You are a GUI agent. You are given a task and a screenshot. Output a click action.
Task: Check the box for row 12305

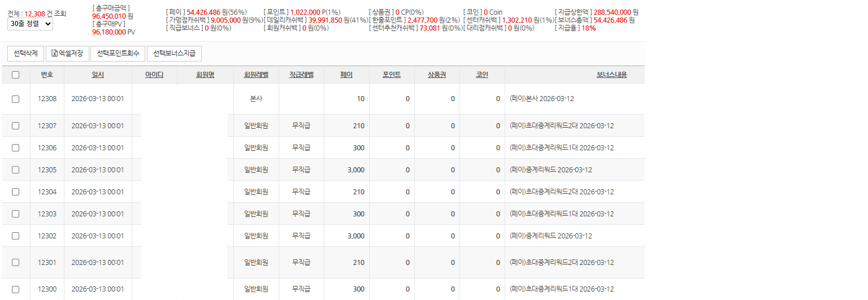click(15, 169)
